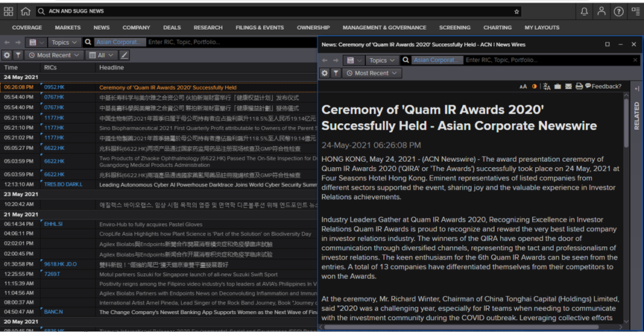Click the forward arrow in the article window
Viewport: 644px width, 332px height.
coord(335,60)
